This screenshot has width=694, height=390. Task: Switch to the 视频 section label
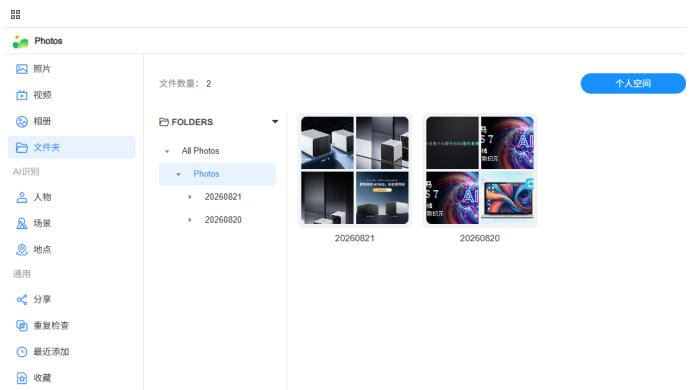42,95
